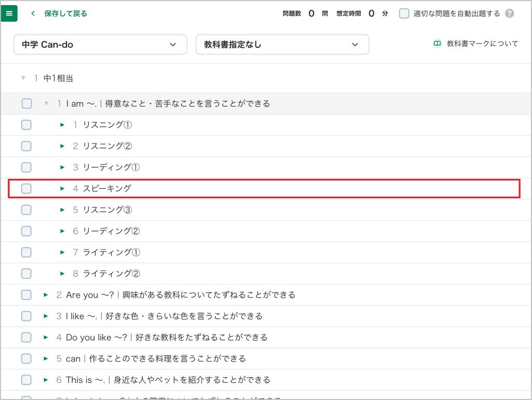Viewport: 532px width, 400px height.
Task: Expand リーディング② row
Action: click(62, 231)
